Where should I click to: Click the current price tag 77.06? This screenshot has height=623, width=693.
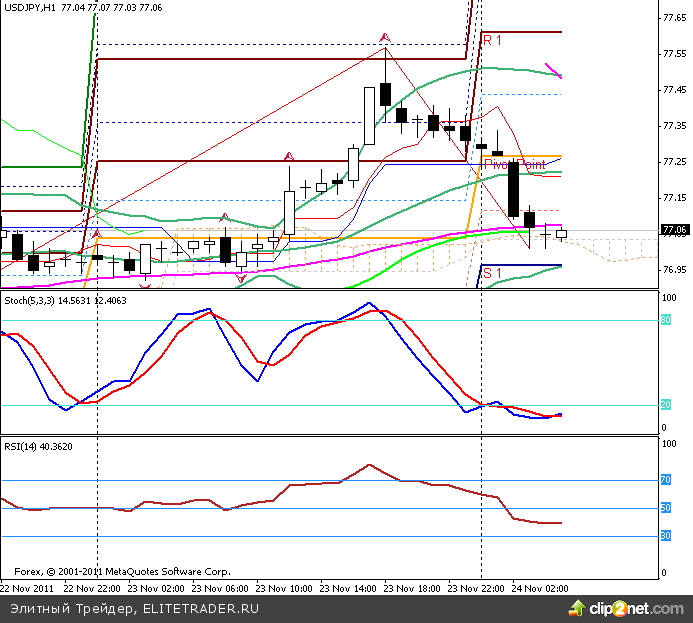675,230
